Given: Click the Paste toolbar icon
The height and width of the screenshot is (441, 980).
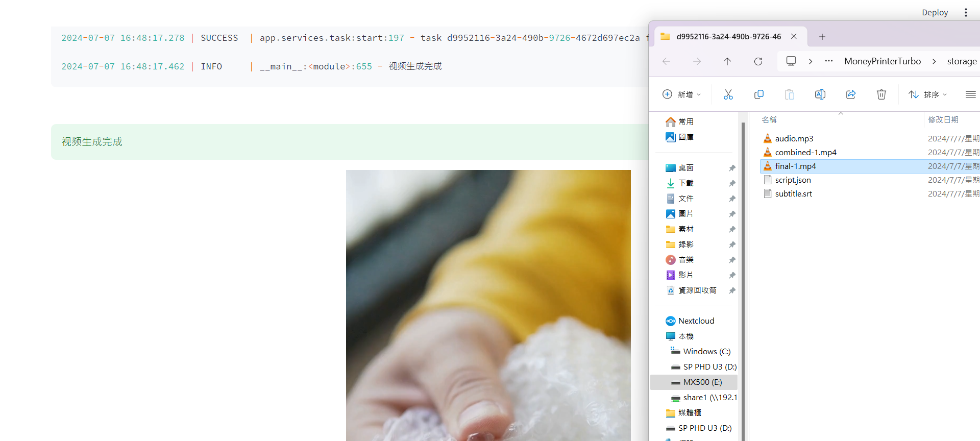Looking at the screenshot, I should (x=790, y=94).
